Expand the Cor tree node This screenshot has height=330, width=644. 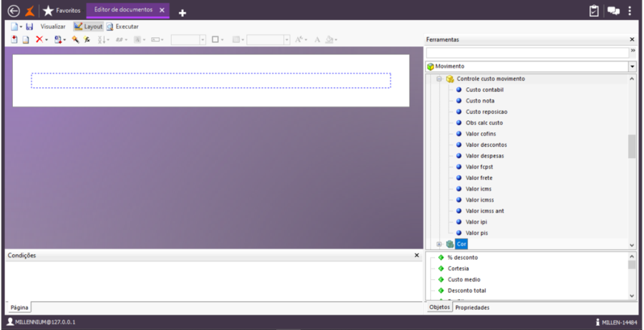439,244
